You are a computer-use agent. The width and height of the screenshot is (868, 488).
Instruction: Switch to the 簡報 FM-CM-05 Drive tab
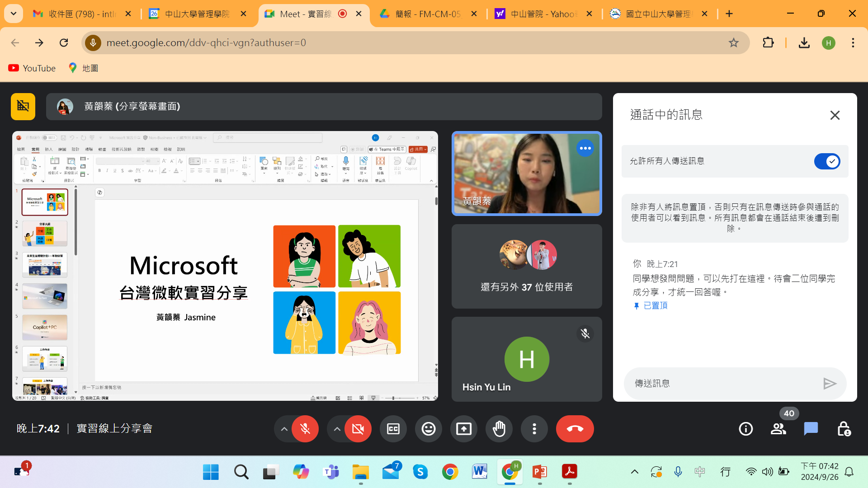pos(428,14)
